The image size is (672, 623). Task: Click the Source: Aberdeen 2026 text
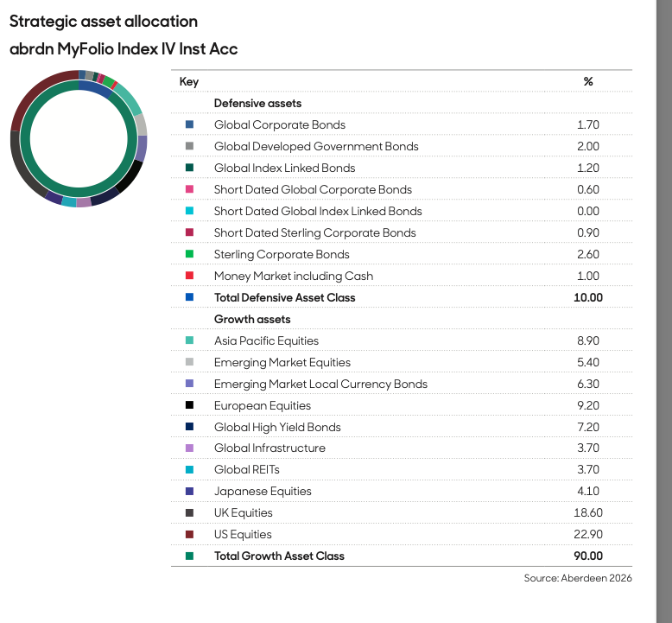[x=577, y=577]
